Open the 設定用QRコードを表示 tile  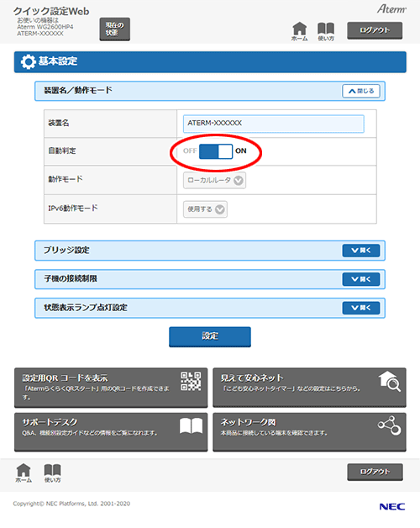111,388
